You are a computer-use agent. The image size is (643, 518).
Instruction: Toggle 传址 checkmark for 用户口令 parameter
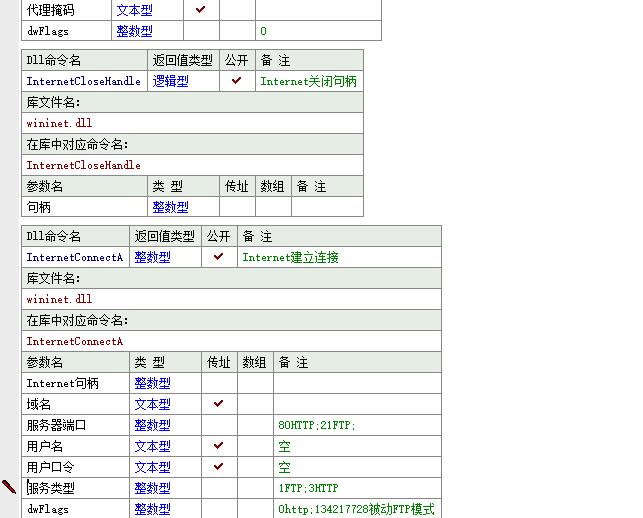click(x=218, y=467)
